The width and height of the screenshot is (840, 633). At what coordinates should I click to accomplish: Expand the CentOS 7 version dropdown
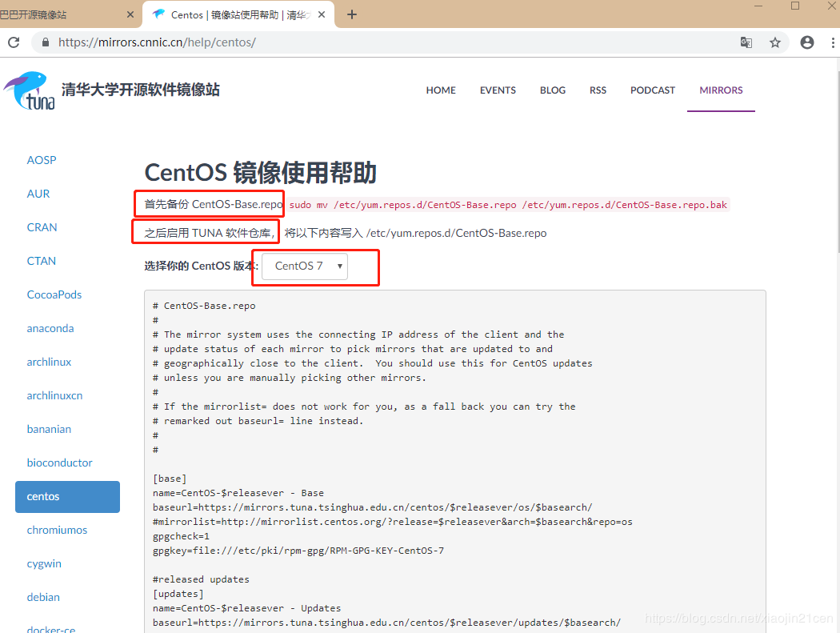[305, 266]
